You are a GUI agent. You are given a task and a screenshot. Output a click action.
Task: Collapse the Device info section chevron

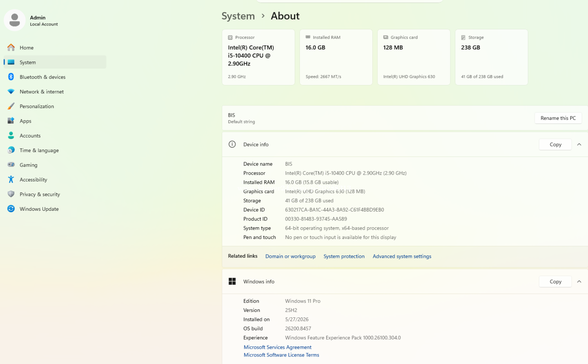579,145
